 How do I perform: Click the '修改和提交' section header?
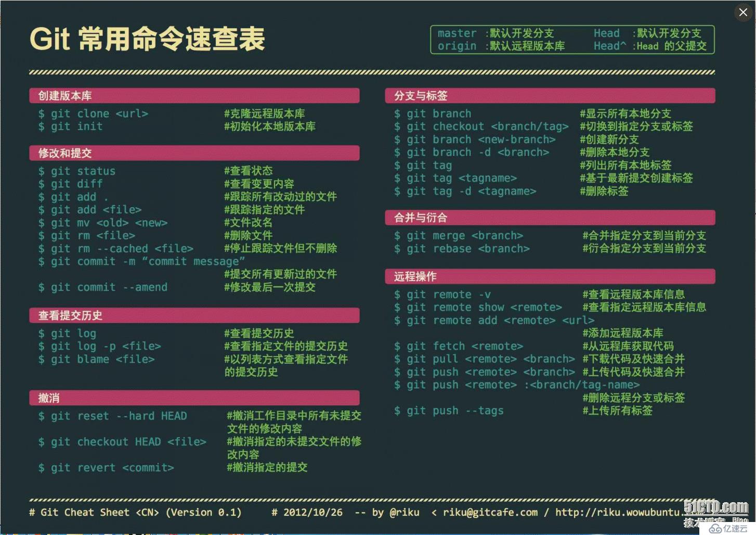(194, 153)
